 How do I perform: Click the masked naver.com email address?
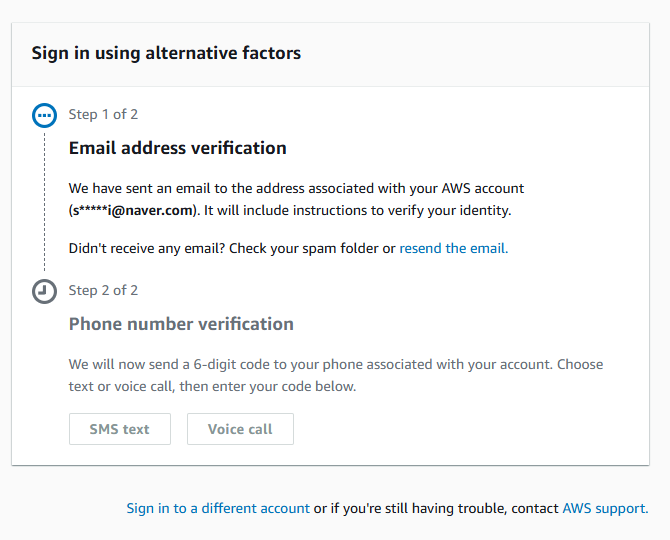tap(132, 211)
